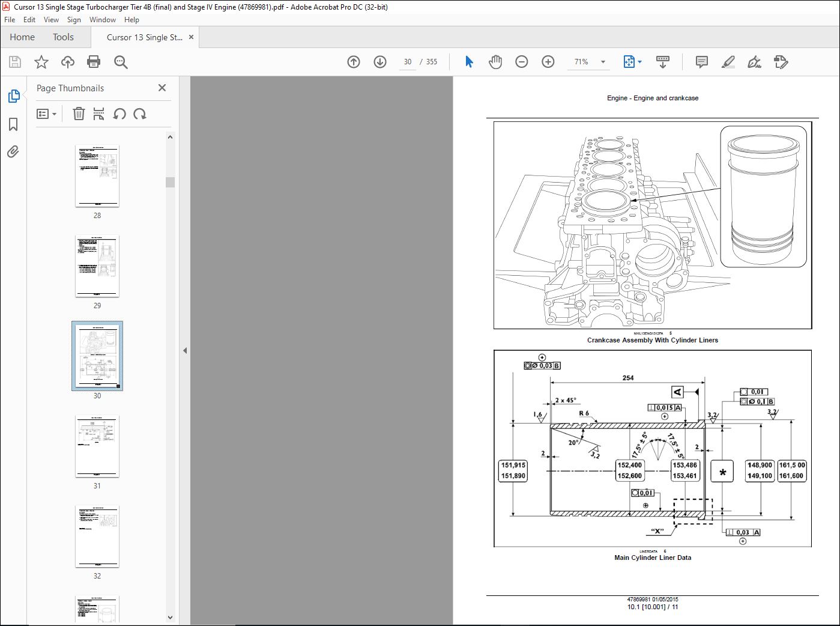Open the Page Thumbnails sidebar icon
This screenshot has width=840, height=626.
pos(13,96)
